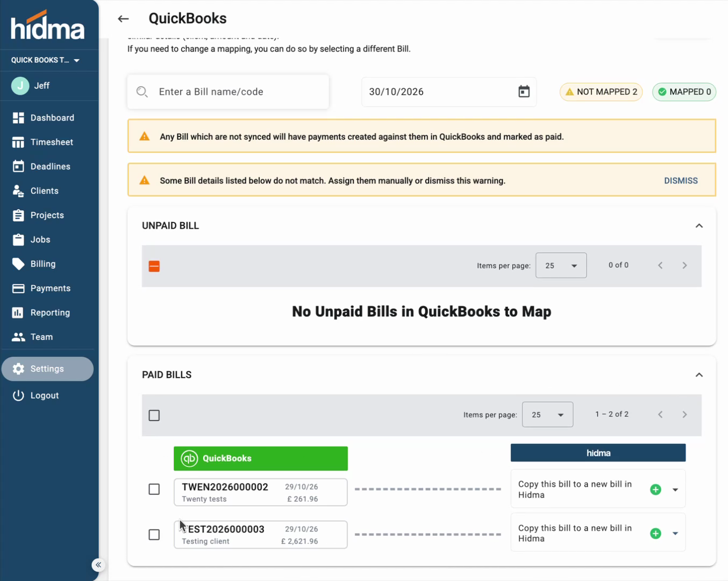Screen dimensions: 728x581
Task: Click the search magnifier icon
Action: [142, 92]
